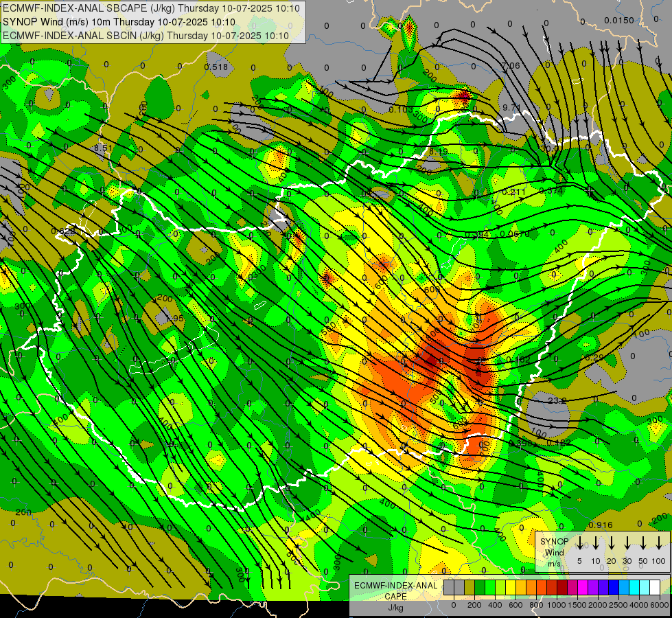
Task: Click the map value 0.374
Action: pos(551,190)
